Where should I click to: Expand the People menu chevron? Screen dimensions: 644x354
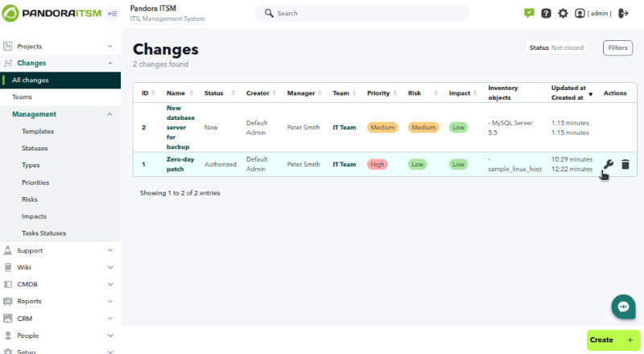pos(110,335)
